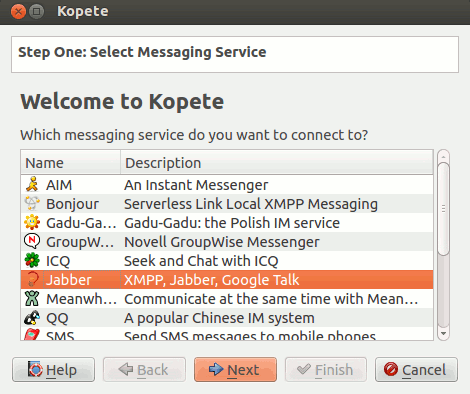Proceed with the Next button

(x=235, y=370)
